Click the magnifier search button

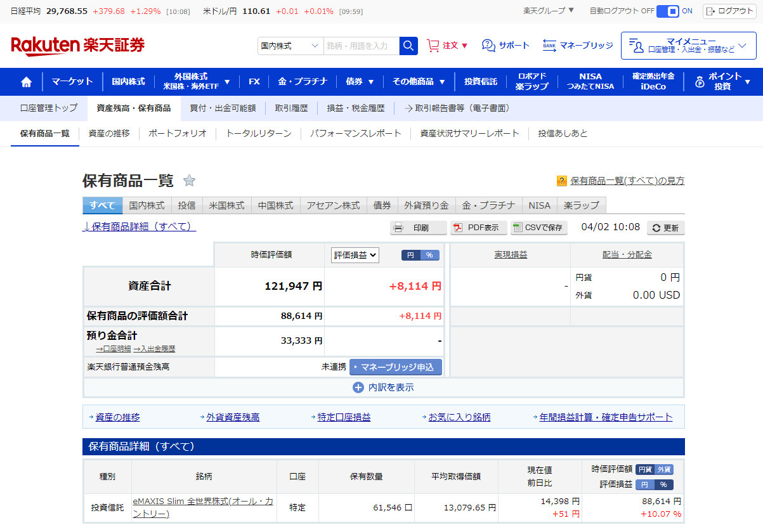(x=408, y=46)
